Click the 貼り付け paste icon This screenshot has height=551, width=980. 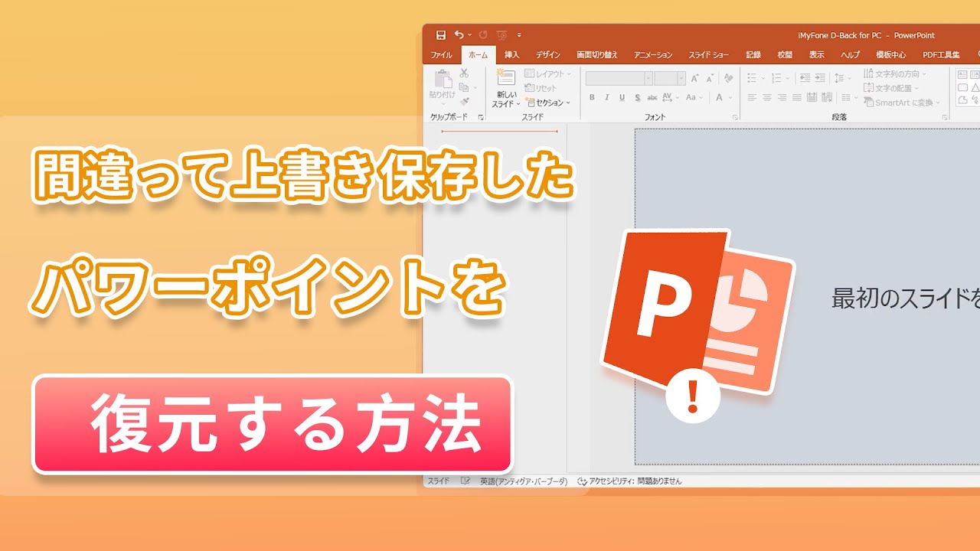pyautogui.click(x=443, y=79)
